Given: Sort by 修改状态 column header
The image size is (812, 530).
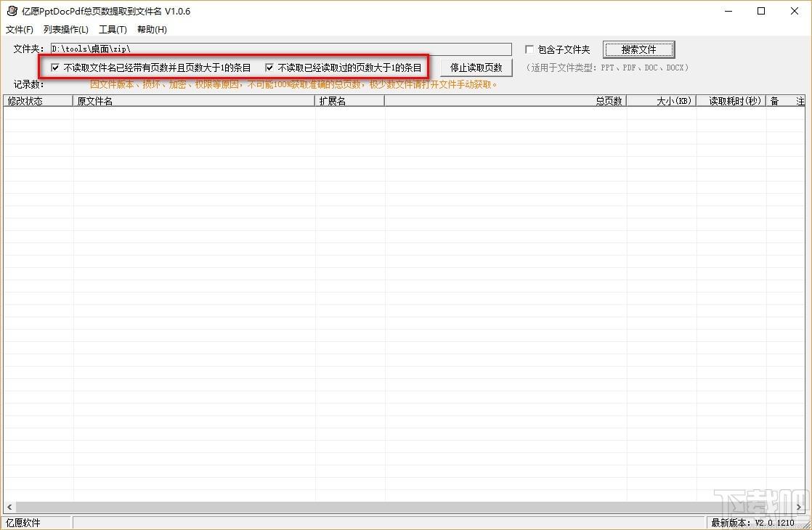Looking at the screenshot, I should tap(38, 101).
